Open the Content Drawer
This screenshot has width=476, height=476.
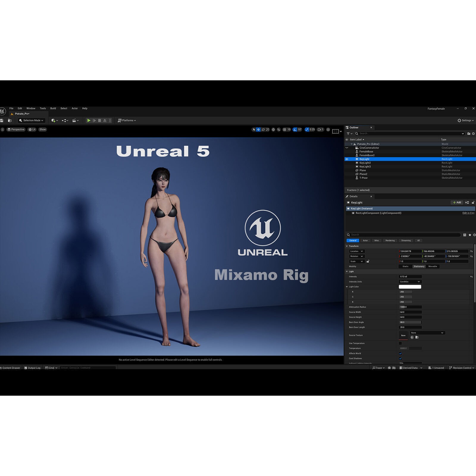11,368
